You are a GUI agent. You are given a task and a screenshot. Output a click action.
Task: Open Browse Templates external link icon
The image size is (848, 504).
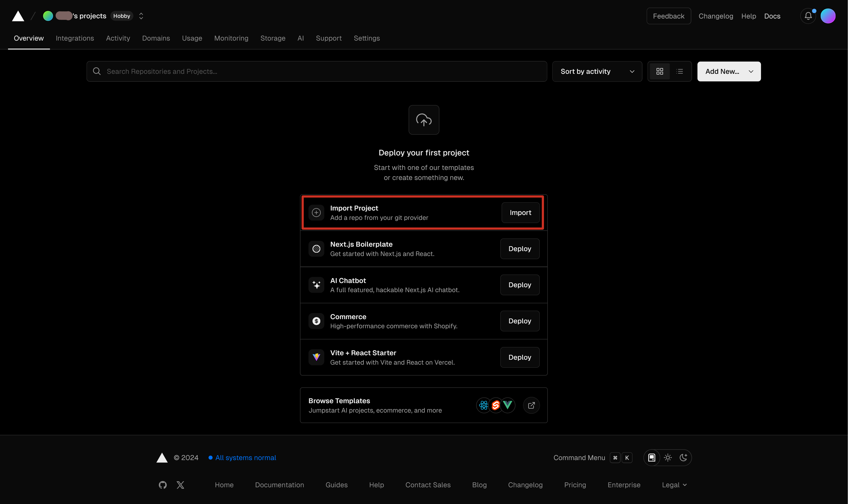coord(531,405)
